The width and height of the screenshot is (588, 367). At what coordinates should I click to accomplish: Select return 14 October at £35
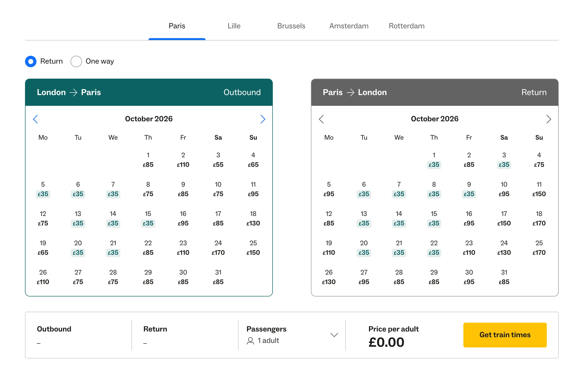coord(399,219)
